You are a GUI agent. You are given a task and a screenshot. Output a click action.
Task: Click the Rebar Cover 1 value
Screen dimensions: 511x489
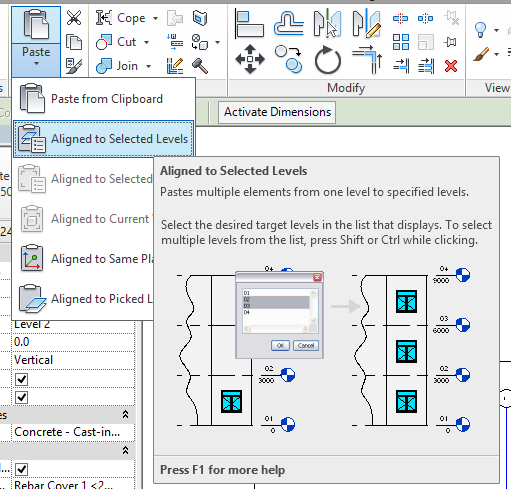point(73,484)
